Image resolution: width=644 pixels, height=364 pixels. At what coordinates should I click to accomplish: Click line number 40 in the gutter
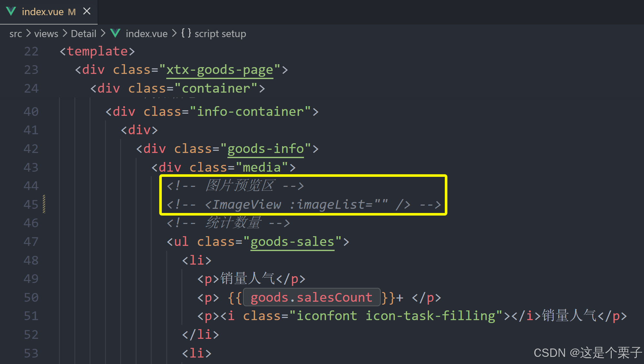[31, 112]
